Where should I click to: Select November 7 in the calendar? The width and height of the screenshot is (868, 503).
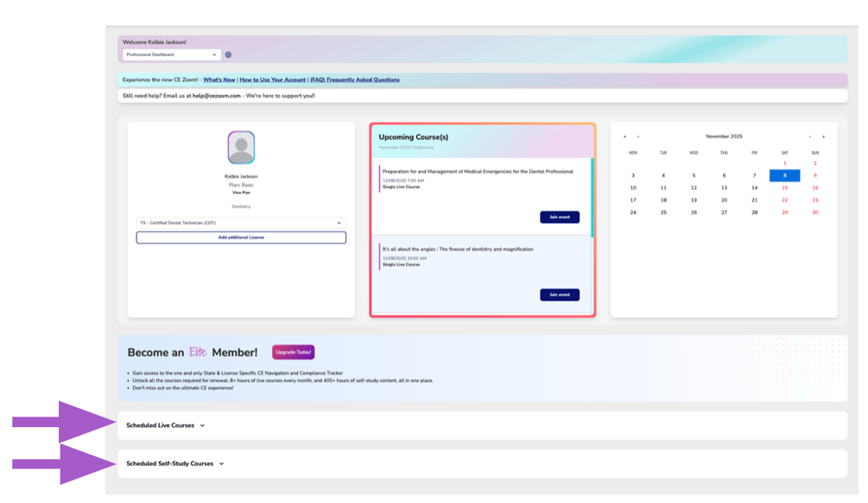[x=754, y=175]
